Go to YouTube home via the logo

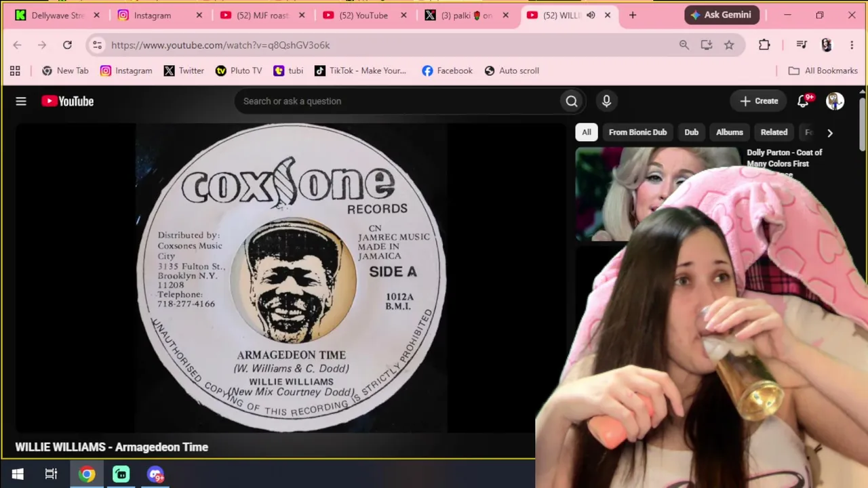tap(67, 101)
